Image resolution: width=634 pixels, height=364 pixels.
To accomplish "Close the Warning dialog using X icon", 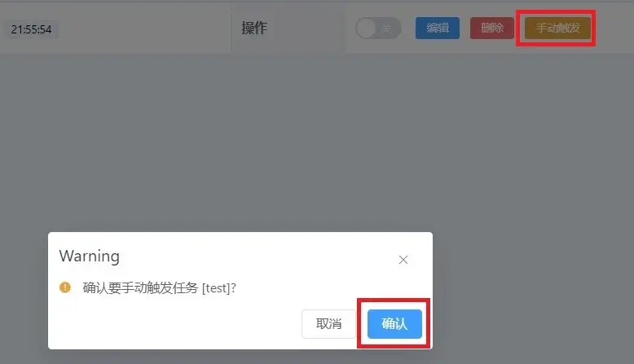I will pyautogui.click(x=403, y=260).
